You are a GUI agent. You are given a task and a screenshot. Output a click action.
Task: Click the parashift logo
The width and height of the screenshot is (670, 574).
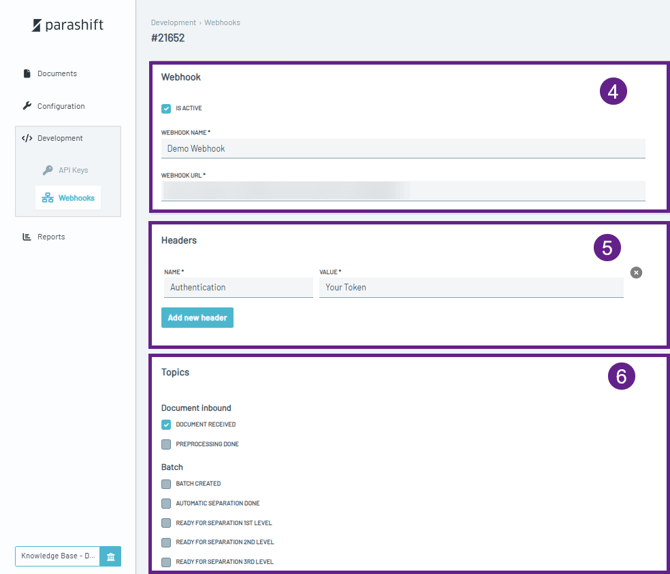[x=68, y=25]
